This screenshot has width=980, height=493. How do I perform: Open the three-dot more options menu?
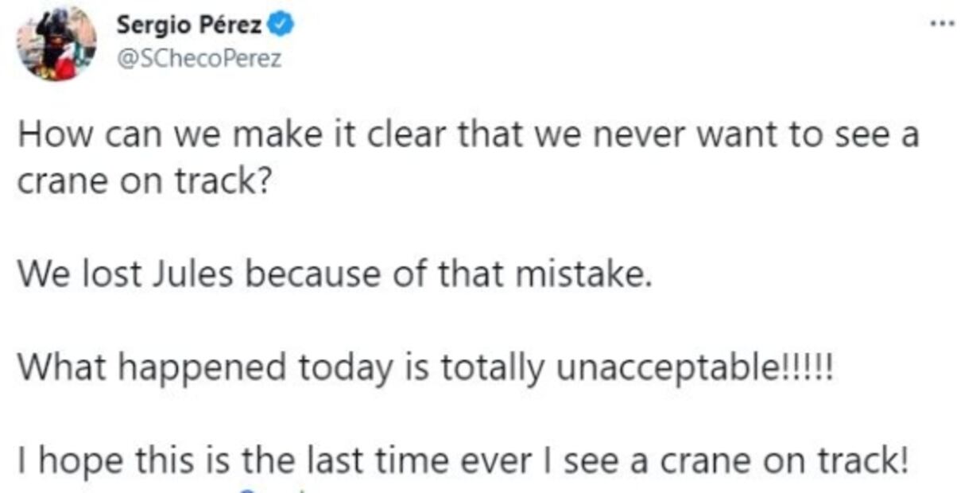point(942,23)
